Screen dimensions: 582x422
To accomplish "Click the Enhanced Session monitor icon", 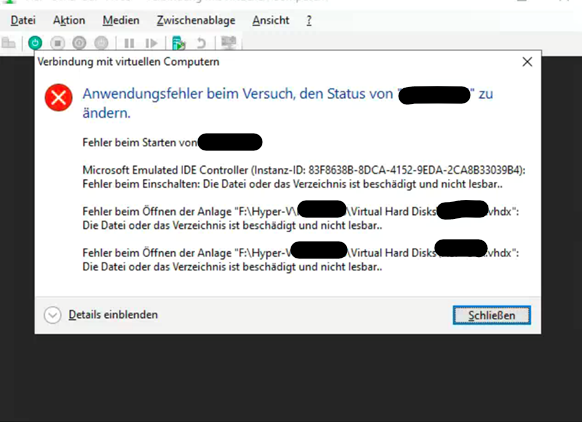I will click(229, 43).
